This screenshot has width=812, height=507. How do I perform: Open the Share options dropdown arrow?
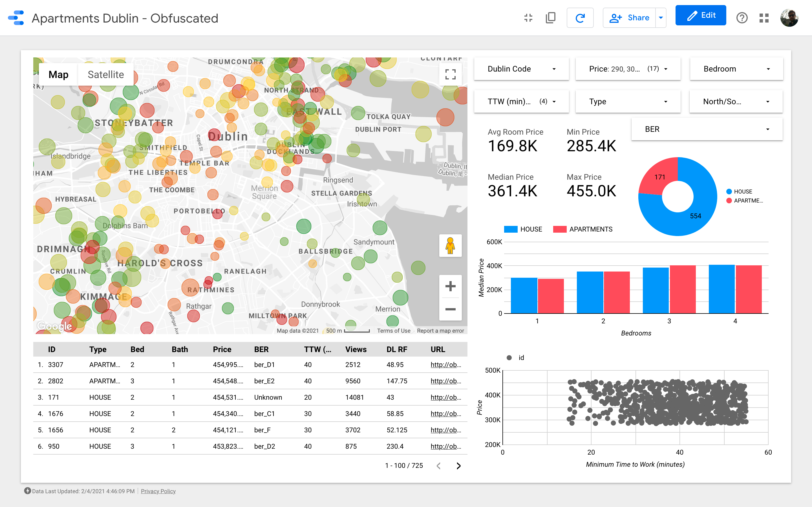point(661,18)
